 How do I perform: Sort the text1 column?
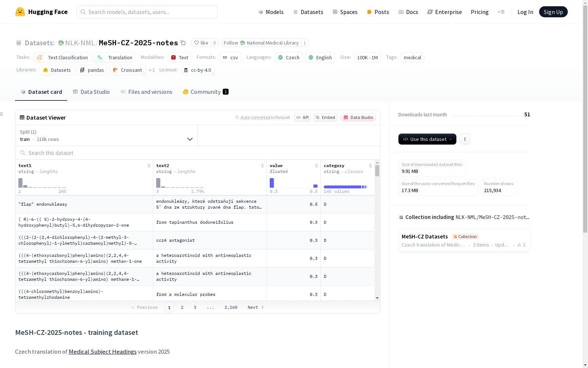click(149, 166)
